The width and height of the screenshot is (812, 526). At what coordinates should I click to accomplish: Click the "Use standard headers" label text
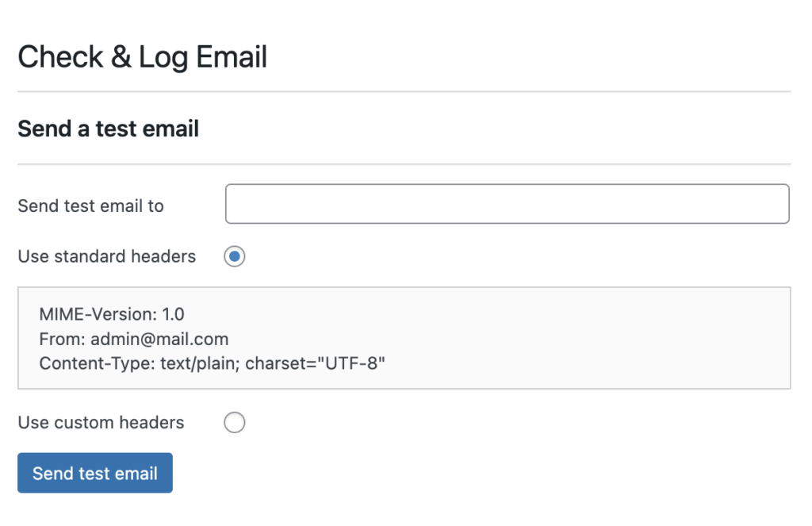pos(106,256)
